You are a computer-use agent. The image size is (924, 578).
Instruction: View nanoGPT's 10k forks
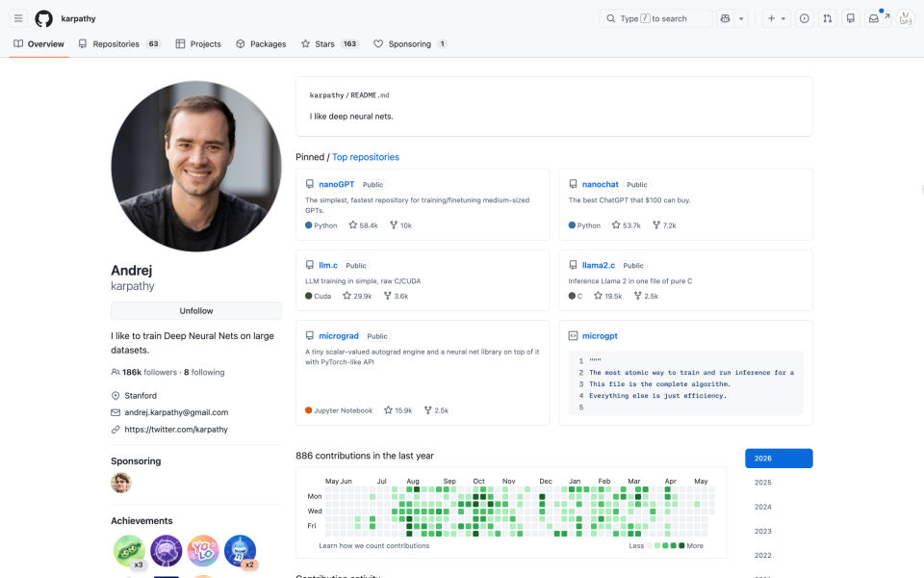(x=400, y=225)
